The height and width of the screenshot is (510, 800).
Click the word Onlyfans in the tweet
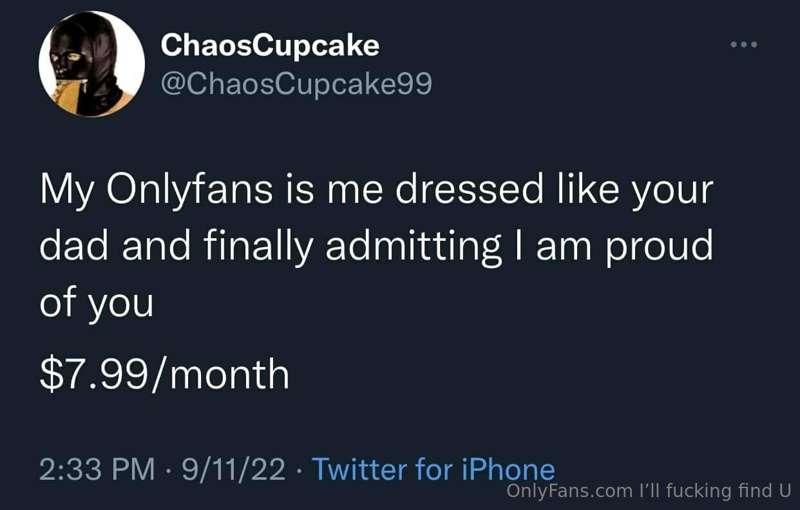click(190, 190)
